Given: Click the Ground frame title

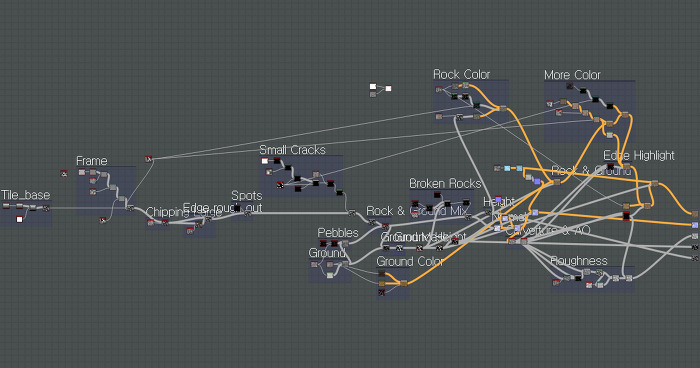Looking at the screenshot, I should coord(327,253).
